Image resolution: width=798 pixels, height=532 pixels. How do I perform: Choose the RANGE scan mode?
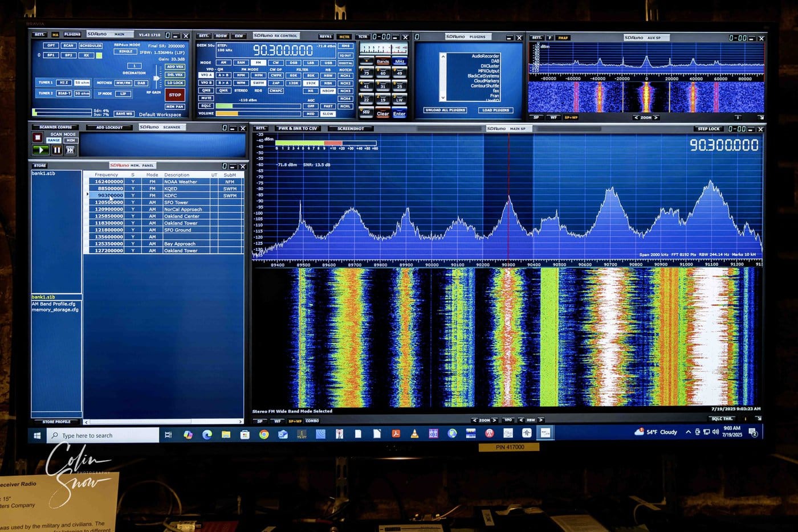click(54, 140)
